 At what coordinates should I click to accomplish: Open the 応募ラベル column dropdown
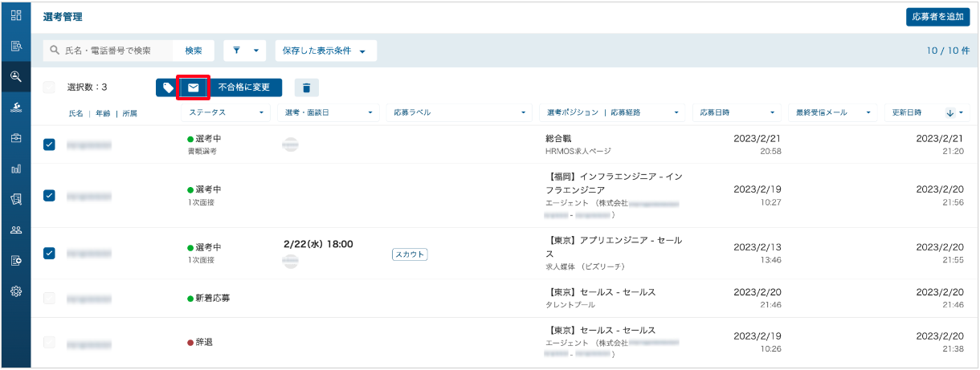[459, 112]
